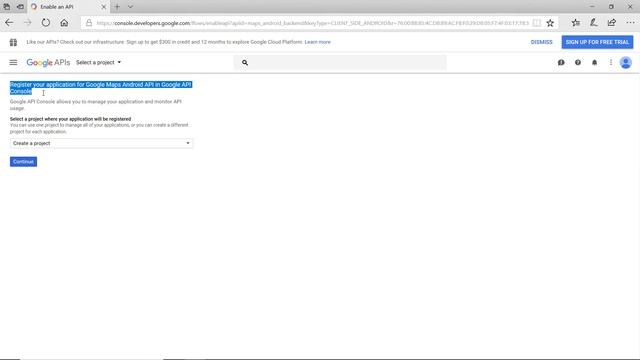Open the console utilities three-dot menu
The height and width of the screenshot is (360, 640).
click(x=611, y=62)
